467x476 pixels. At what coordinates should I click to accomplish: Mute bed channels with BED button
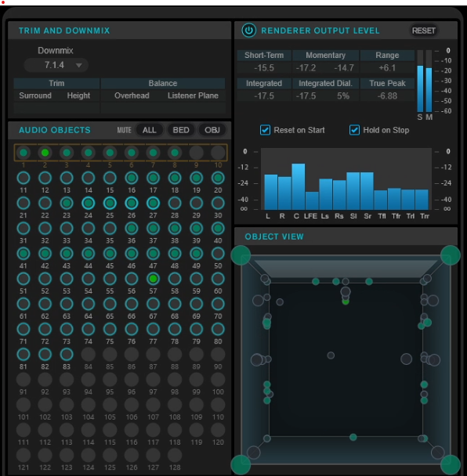[x=181, y=130]
